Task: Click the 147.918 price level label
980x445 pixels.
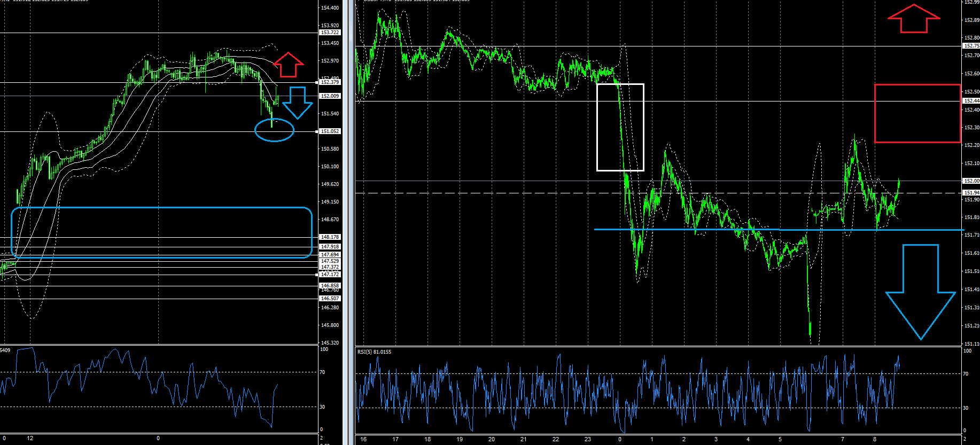Action: (x=330, y=247)
